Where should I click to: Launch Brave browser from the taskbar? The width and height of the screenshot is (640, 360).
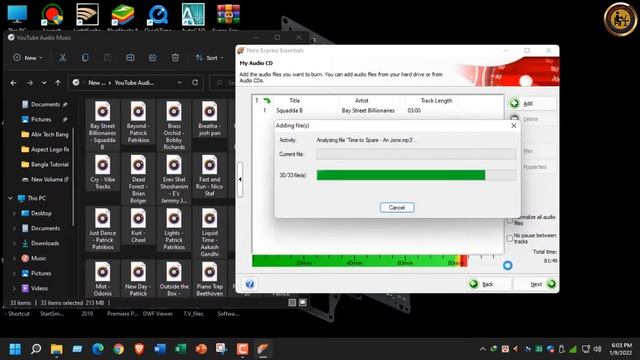pos(139,349)
